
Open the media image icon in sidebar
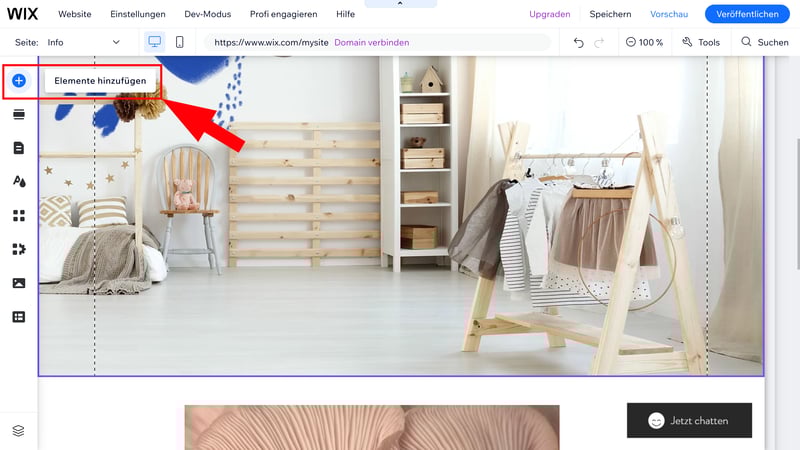coord(19,283)
